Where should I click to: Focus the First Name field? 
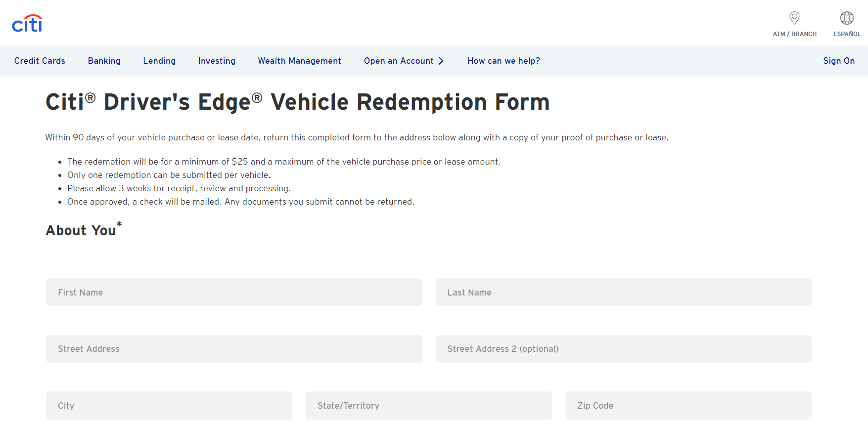pos(234,292)
